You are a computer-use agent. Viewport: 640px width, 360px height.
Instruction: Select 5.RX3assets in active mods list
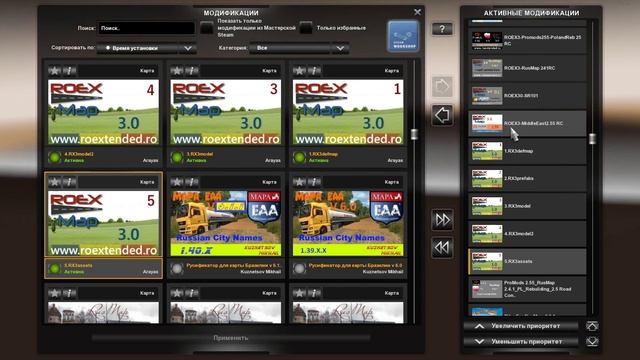point(527,261)
